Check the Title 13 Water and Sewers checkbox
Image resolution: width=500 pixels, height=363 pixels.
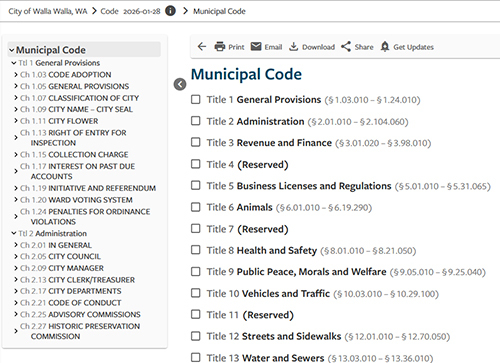[196, 357]
